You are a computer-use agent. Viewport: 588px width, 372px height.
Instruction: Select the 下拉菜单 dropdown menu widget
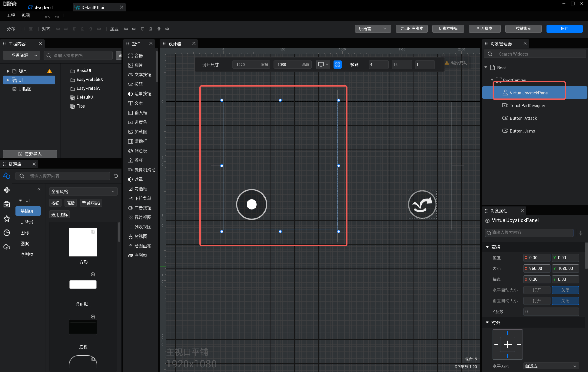140,198
